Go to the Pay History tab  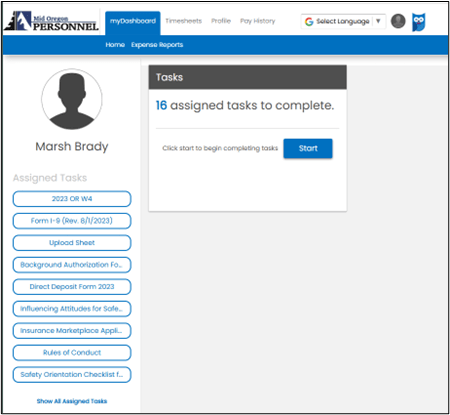[x=258, y=21]
